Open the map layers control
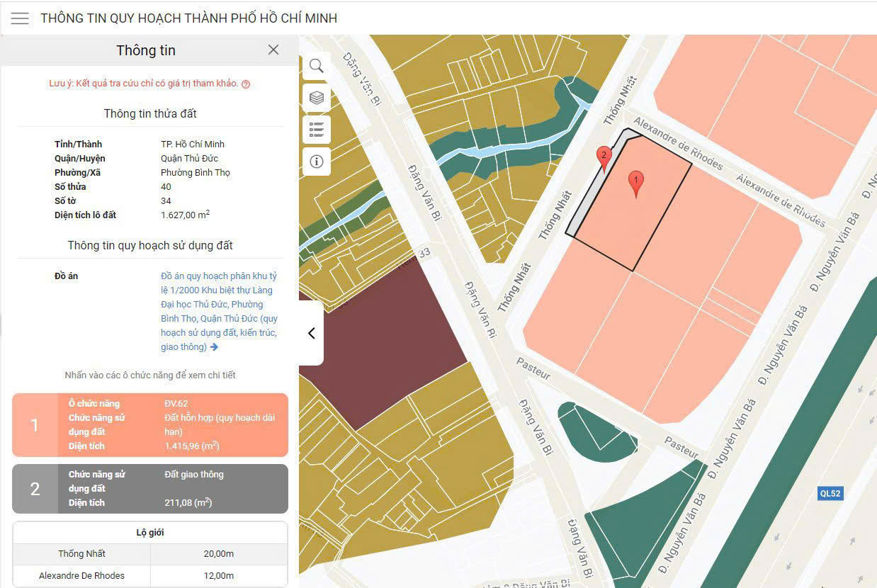This screenshot has height=588, width=877. [317, 98]
